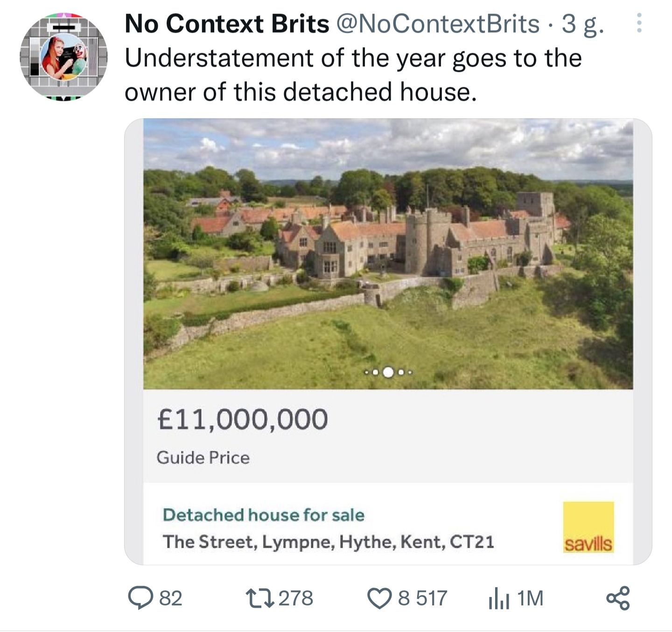The image size is (672, 632).
Task: Click the Lympne, Hythe, Kent address text
Action: tap(328, 542)
